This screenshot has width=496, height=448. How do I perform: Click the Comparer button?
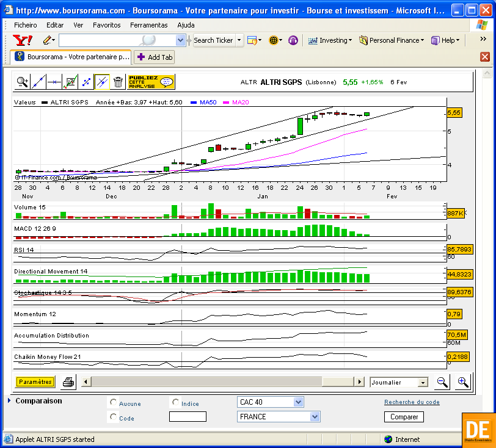coord(404,417)
